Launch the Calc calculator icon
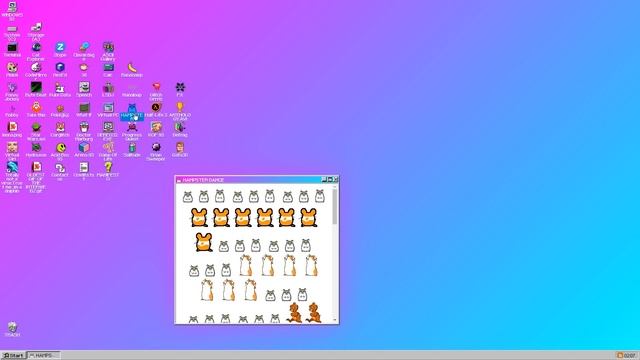Screen dimensions: 640x360 point(108,70)
